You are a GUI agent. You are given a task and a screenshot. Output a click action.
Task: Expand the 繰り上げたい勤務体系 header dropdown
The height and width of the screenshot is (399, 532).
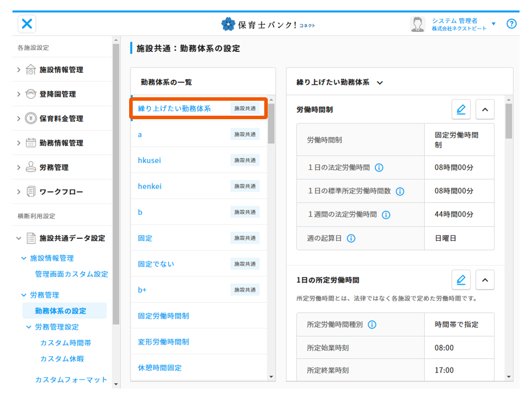point(380,83)
